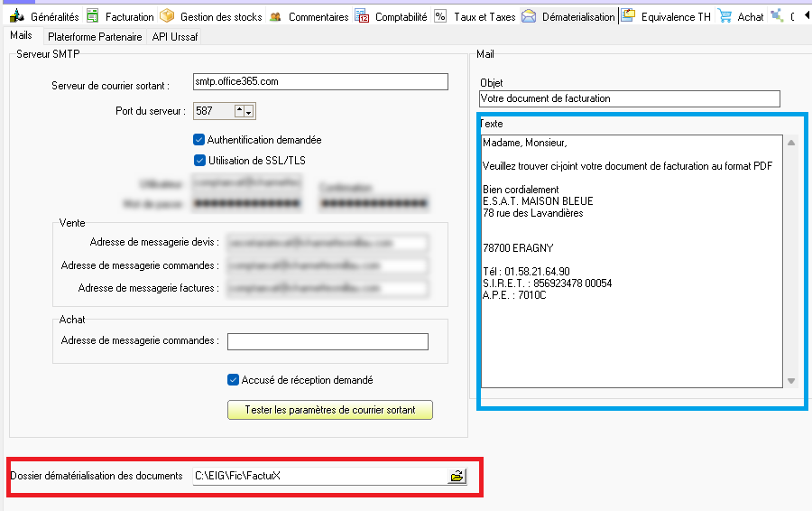Open the API Urssaf tab

[x=174, y=37]
